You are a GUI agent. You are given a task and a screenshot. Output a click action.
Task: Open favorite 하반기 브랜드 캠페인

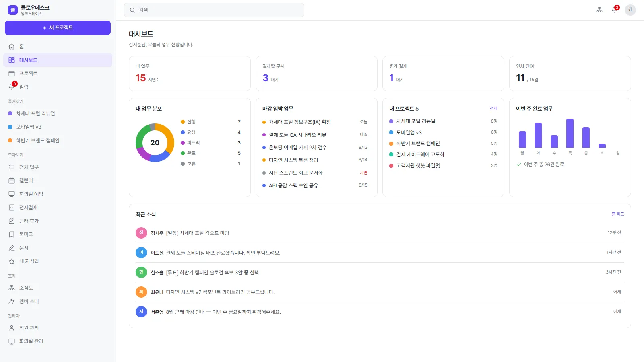[x=58, y=140]
